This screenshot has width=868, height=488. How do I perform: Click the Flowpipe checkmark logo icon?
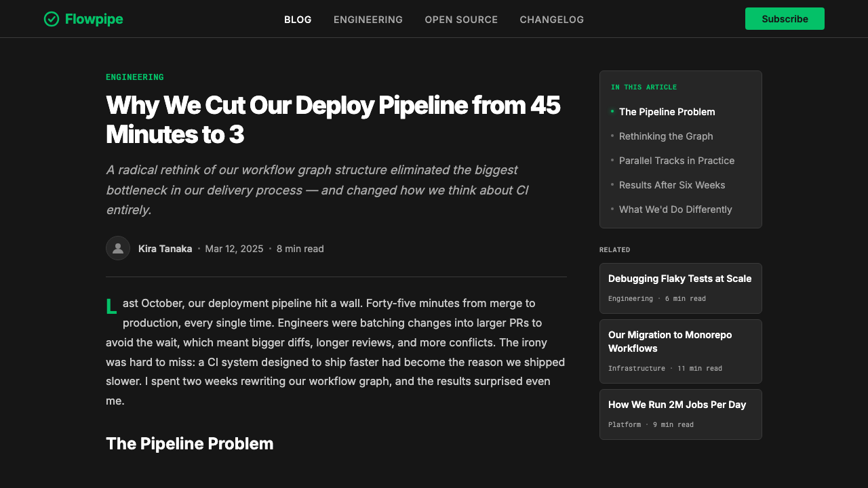52,19
